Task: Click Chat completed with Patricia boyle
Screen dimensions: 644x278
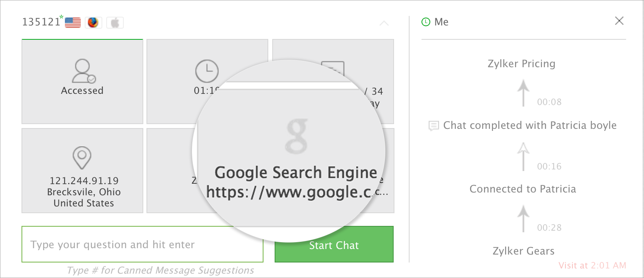Action: [x=529, y=125]
